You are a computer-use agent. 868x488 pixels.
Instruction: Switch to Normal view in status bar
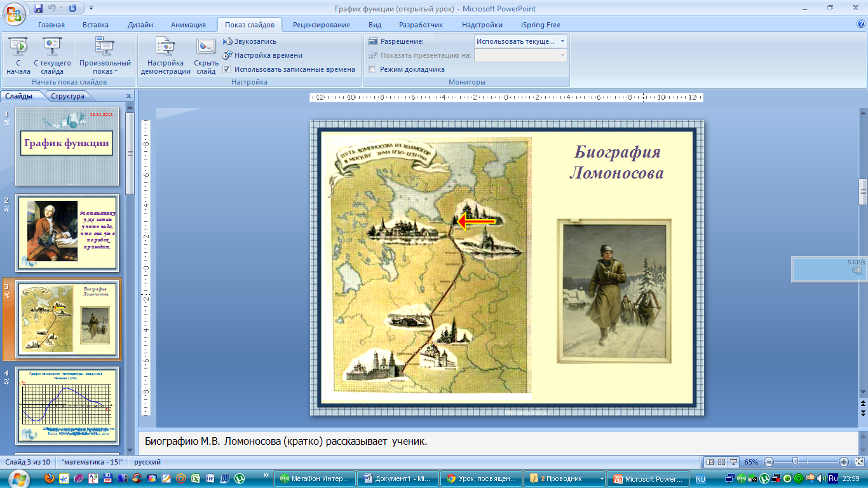[x=710, y=462]
